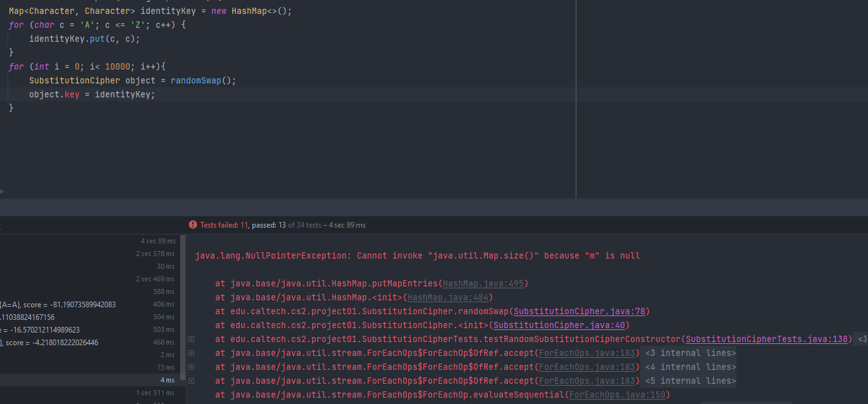Open the HashMap.java:495 stack trace link
Image resolution: width=868 pixels, height=404 pixels.
[x=483, y=284]
